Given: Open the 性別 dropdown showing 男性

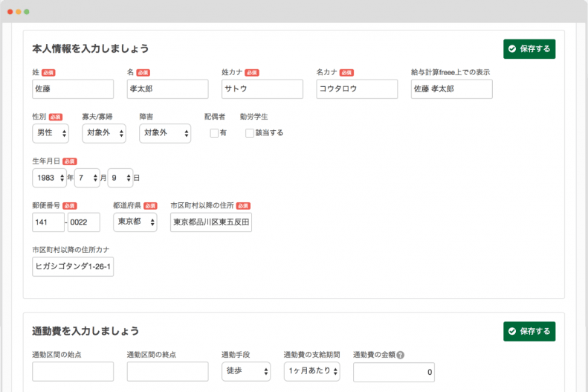Looking at the screenshot, I should point(51,134).
